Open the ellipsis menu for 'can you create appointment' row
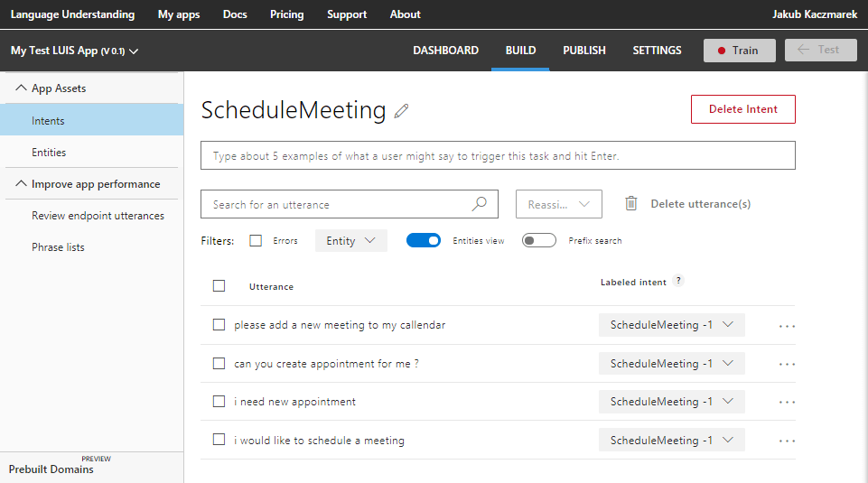868x483 pixels. click(x=787, y=364)
